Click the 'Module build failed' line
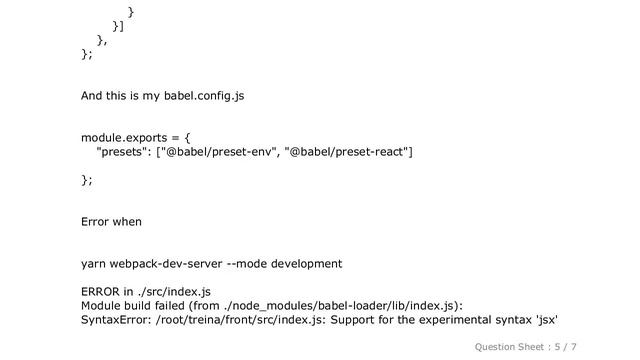Viewport: 640px width, 360px height. click(x=272, y=306)
